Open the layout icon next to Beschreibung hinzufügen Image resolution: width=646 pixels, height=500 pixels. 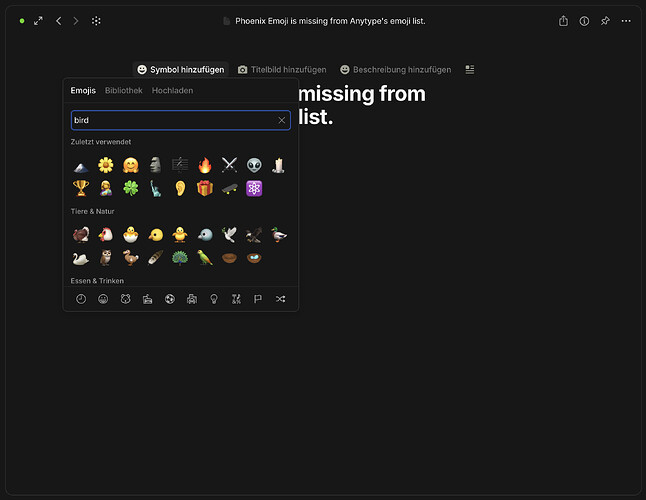[x=470, y=70]
